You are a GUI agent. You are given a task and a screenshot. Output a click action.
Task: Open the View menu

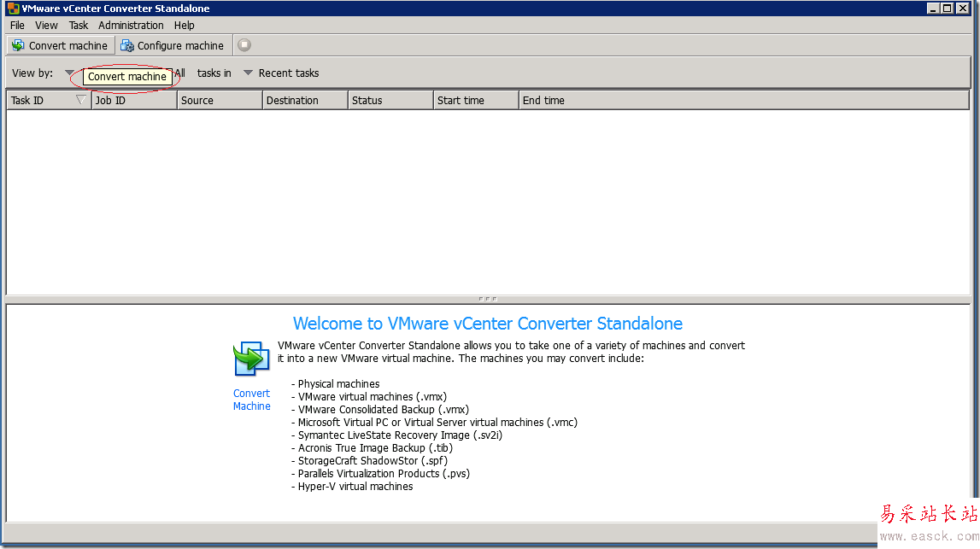tap(46, 26)
